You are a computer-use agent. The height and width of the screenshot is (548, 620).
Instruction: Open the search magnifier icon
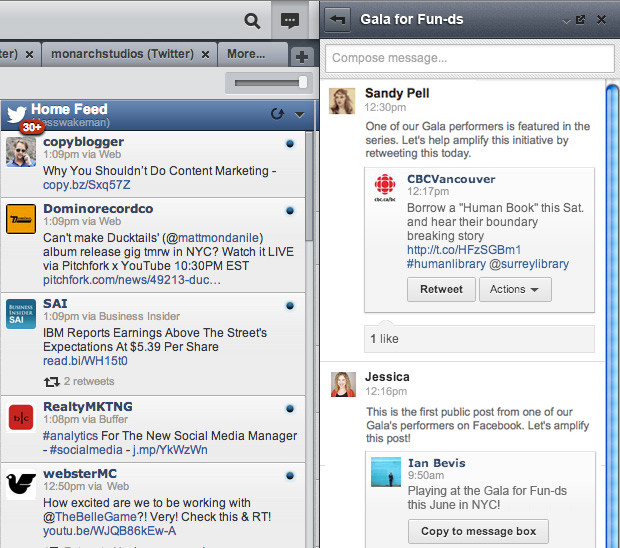252,21
